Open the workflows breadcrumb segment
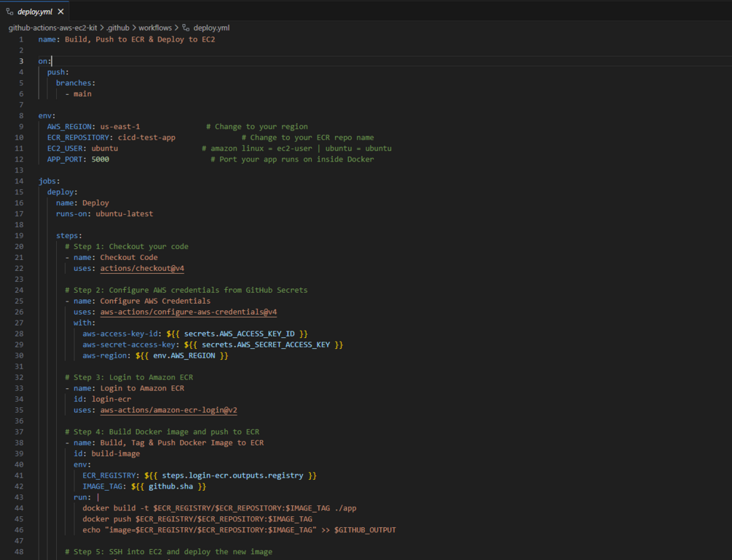This screenshot has width=732, height=560. [x=155, y=28]
